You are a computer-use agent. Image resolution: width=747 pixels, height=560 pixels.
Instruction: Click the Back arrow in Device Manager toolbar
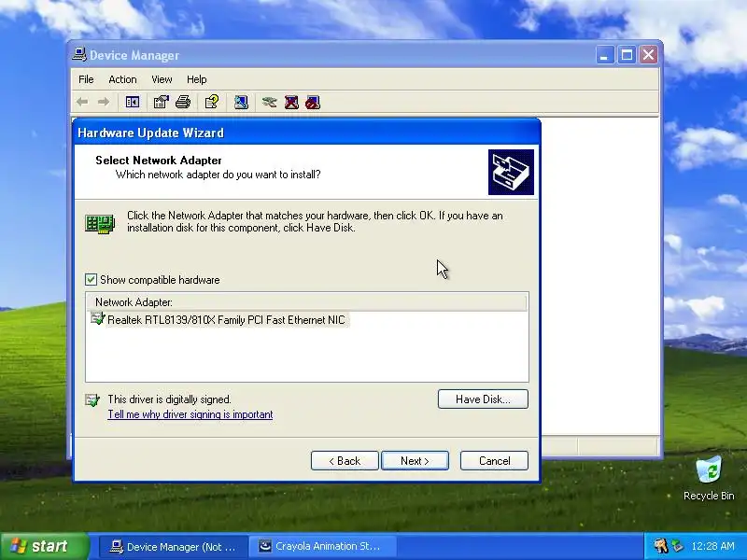[82, 102]
